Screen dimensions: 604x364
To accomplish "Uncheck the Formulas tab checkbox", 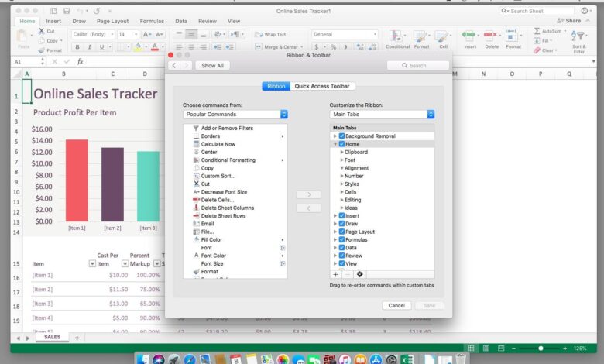I will click(341, 239).
